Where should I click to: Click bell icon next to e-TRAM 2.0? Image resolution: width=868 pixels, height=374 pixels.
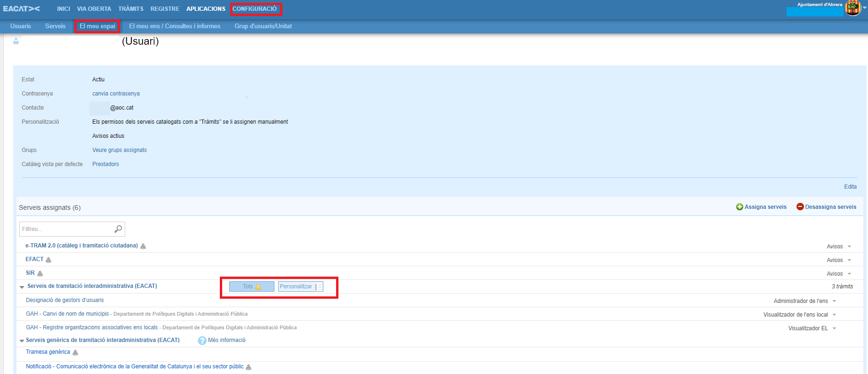(x=143, y=246)
